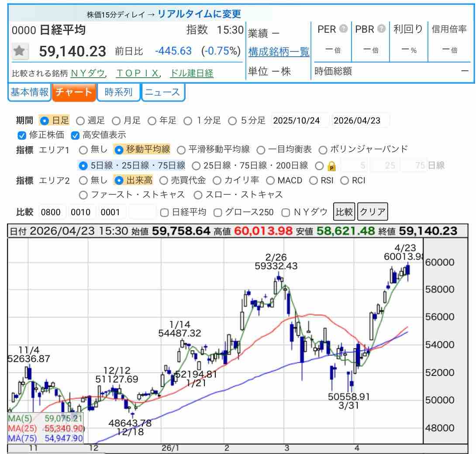Click the リアルタイムに変更 link
Image resolution: width=476 pixels, height=454 pixels.
click(199, 14)
